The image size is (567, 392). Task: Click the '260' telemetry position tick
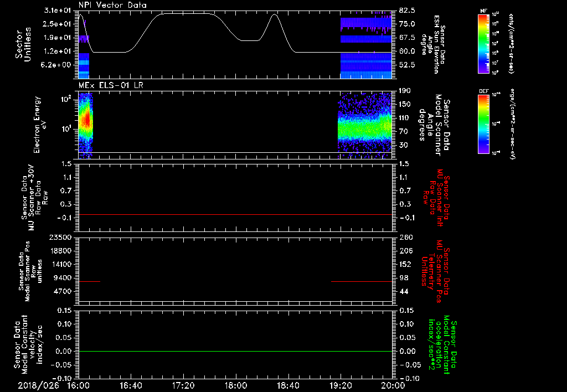[405, 237]
